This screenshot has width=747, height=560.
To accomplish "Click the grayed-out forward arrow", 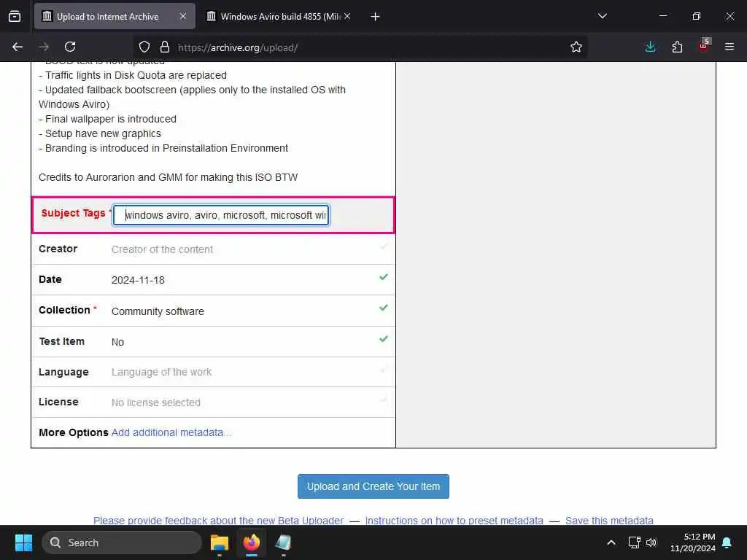I will click(x=44, y=47).
